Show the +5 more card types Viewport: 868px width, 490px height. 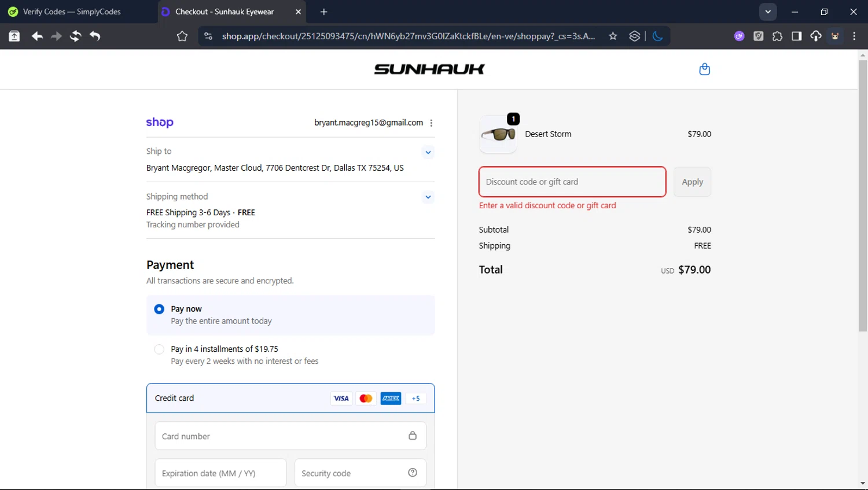click(x=415, y=398)
